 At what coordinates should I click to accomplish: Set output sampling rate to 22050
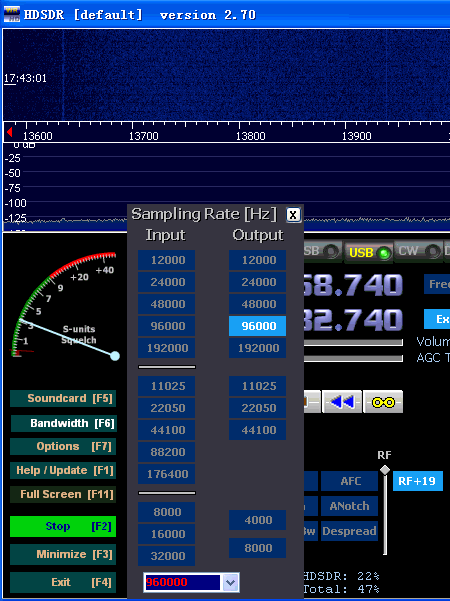pos(258,408)
